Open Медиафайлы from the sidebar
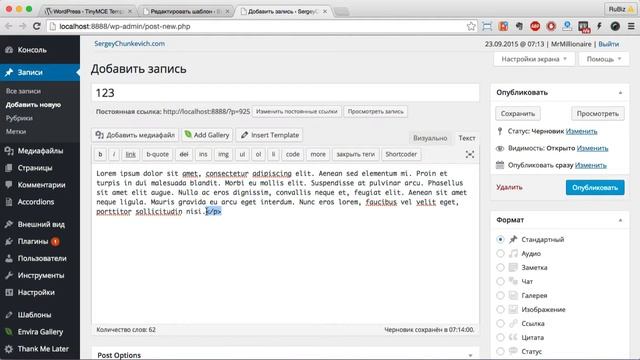 [x=40, y=151]
